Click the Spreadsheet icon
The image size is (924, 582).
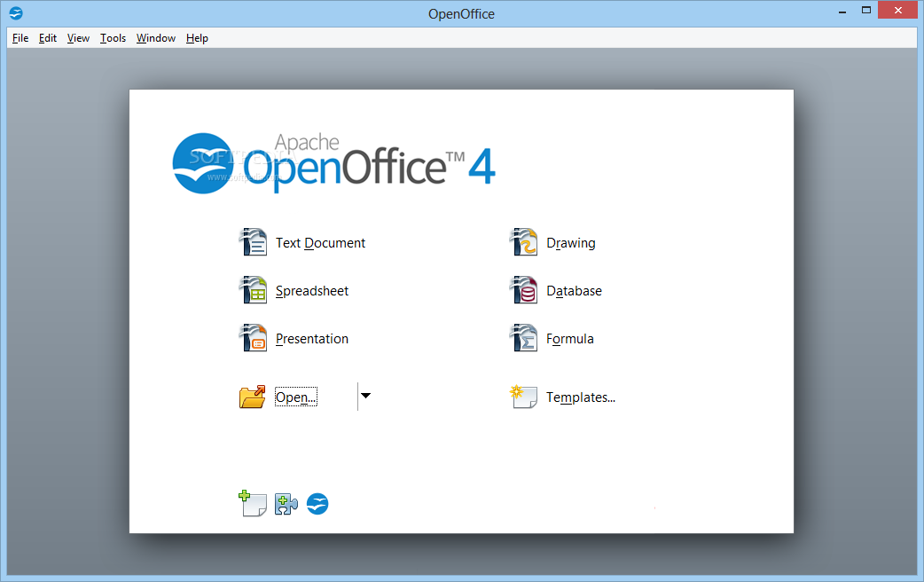[253, 290]
